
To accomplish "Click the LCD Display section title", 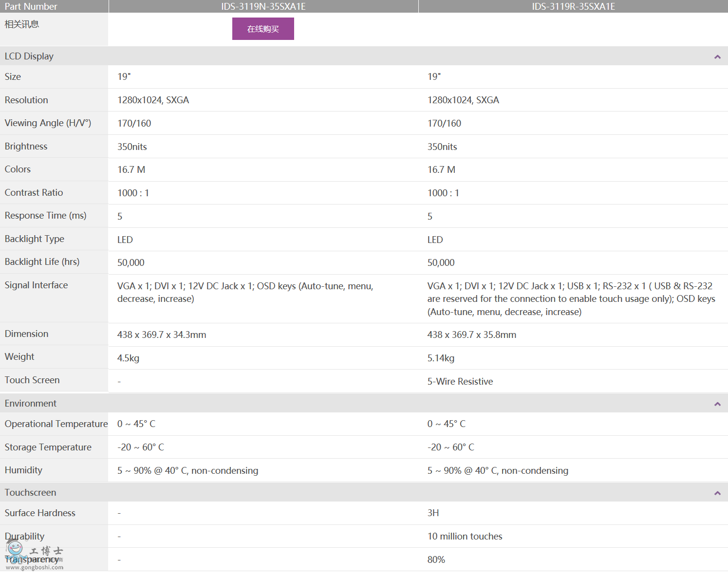I will pyautogui.click(x=29, y=56).
